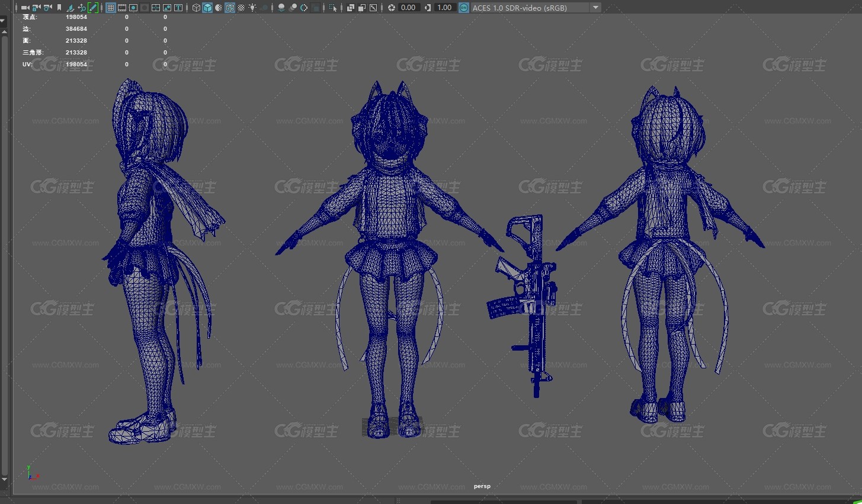Click the green Grease Pencil icon
862x504 pixels.
tap(93, 8)
